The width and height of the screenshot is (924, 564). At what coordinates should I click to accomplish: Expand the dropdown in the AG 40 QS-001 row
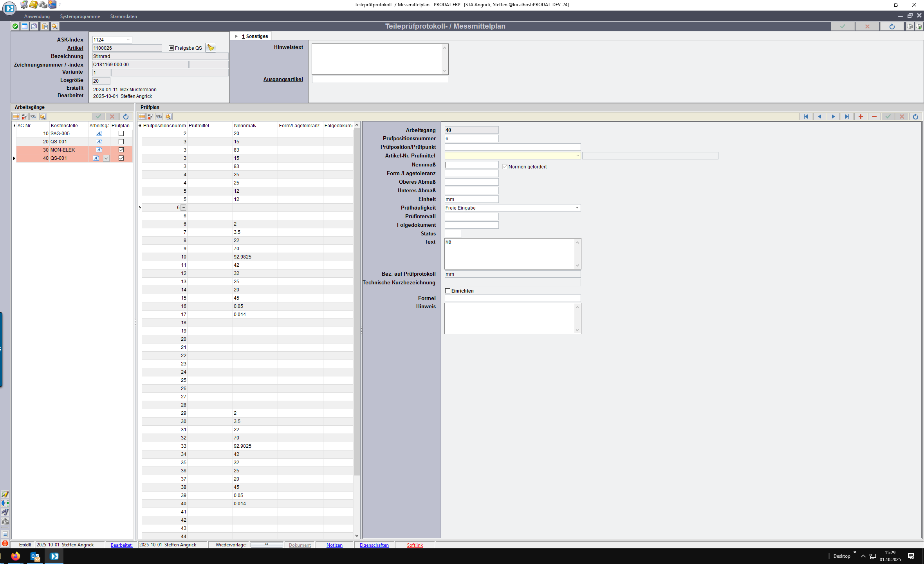[x=106, y=158]
